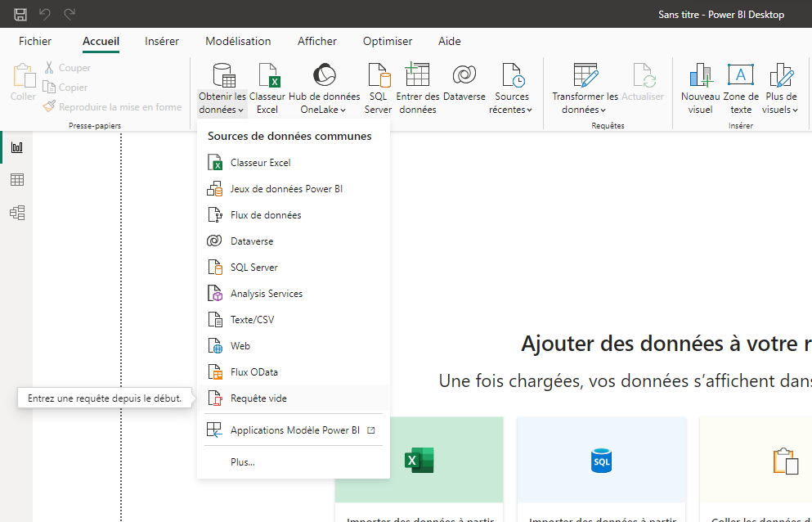The width and height of the screenshot is (812, 522).
Task: Click Couper in the clipboard group
Action: (x=67, y=67)
